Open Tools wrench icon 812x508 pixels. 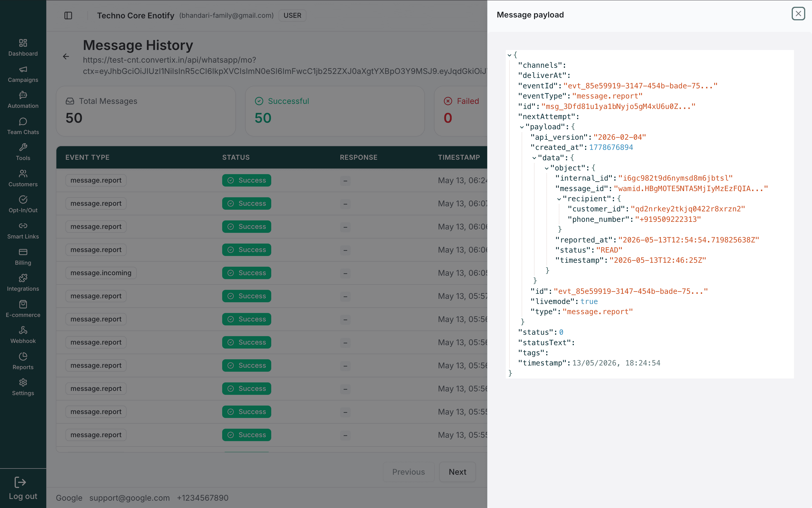[x=23, y=147]
